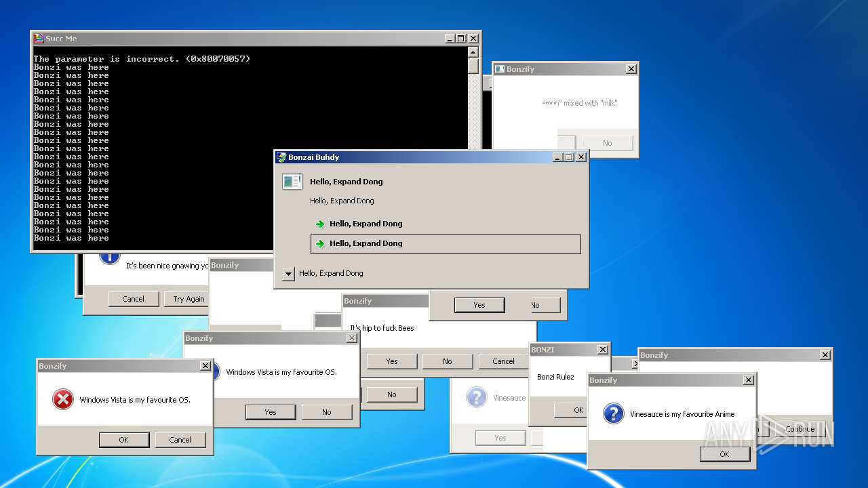Expand details arrow in Bonzai Buhdy dialog
Image resolution: width=868 pixels, height=488 pixels.
tap(288, 274)
